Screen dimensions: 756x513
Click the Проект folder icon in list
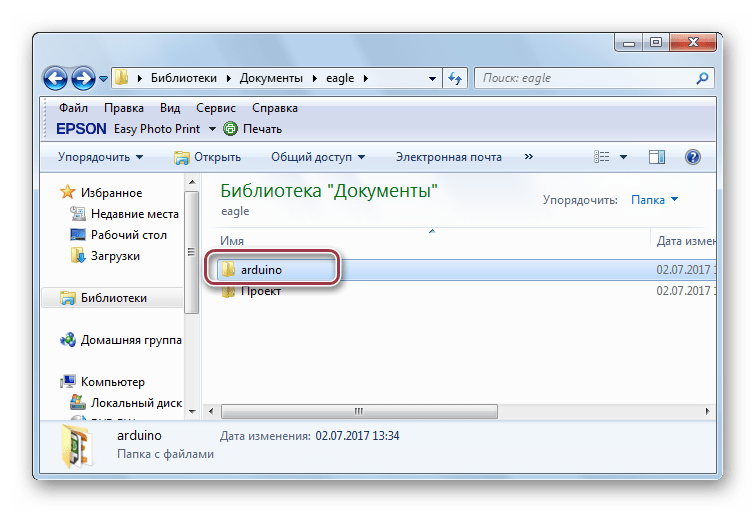227,291
